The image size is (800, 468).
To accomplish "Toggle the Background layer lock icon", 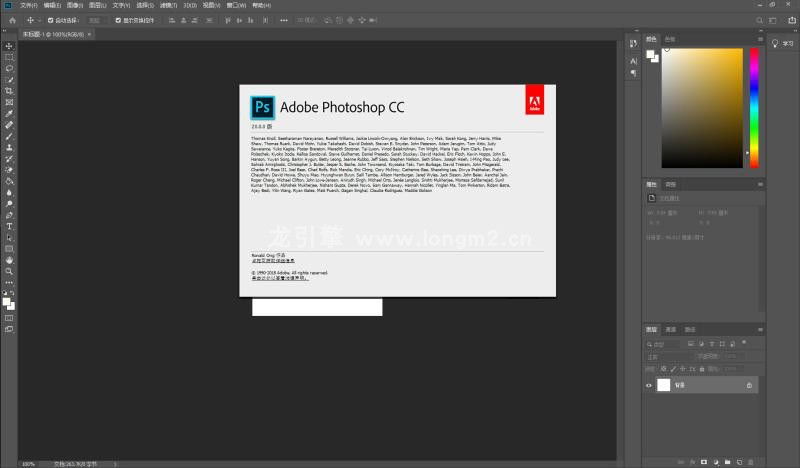I will [749, 385].
